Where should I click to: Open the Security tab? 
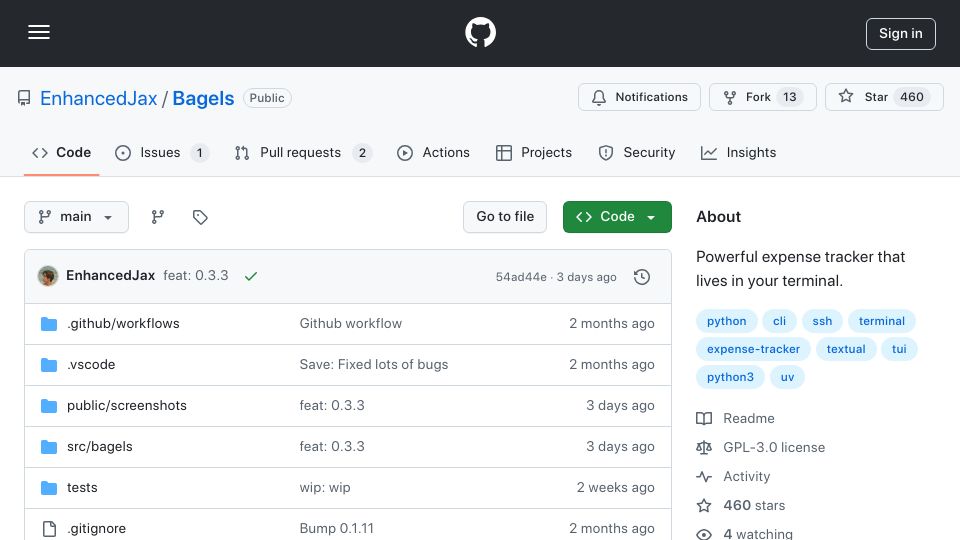click(637, 152)
